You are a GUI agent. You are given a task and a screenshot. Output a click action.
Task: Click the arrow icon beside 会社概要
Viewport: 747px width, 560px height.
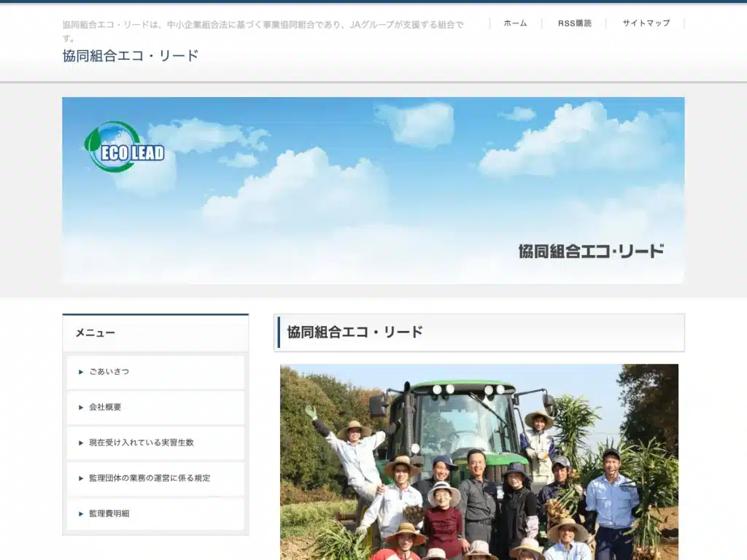(81, 408)
